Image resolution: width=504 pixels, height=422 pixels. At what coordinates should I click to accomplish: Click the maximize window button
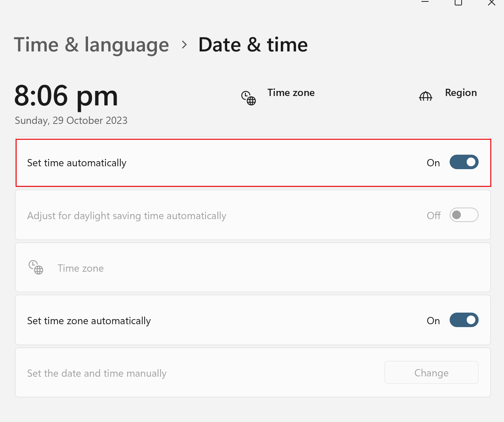458,2
